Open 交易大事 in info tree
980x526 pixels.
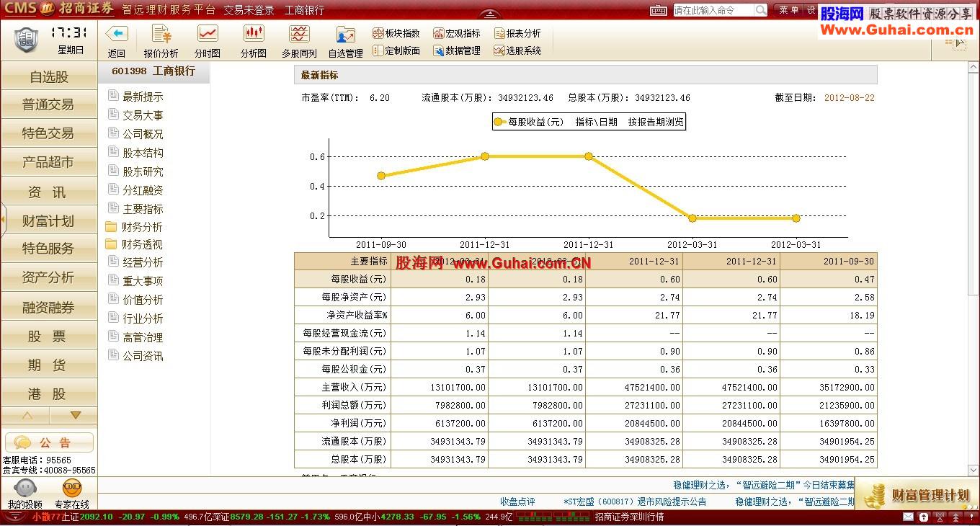click(143, 115)
